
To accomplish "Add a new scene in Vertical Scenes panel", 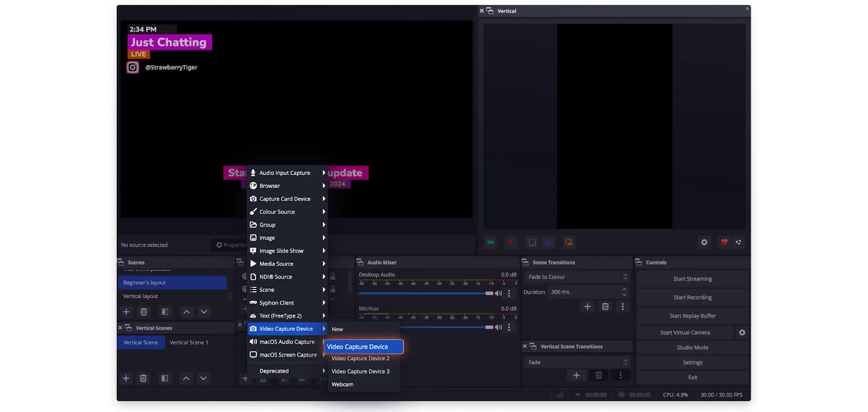I will pos(126,378).
